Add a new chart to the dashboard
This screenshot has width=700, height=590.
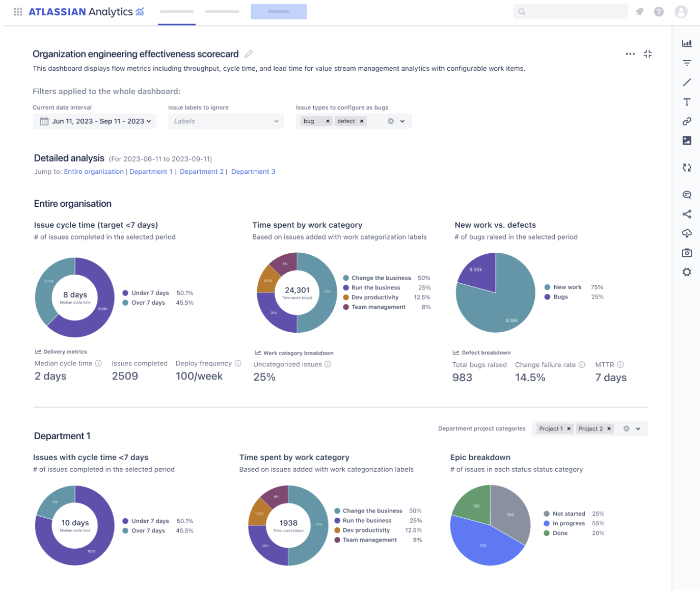687,43
